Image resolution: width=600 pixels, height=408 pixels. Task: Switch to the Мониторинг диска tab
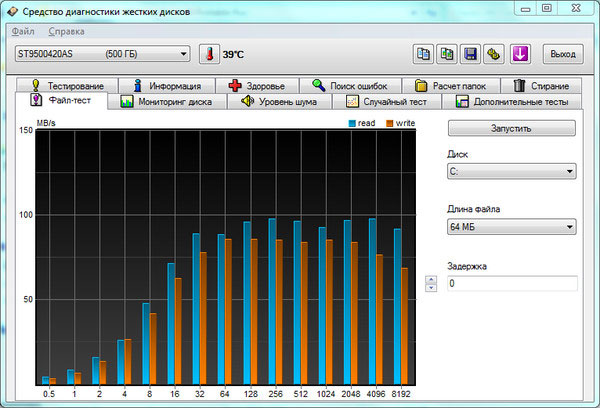click(x=167, y=102)
